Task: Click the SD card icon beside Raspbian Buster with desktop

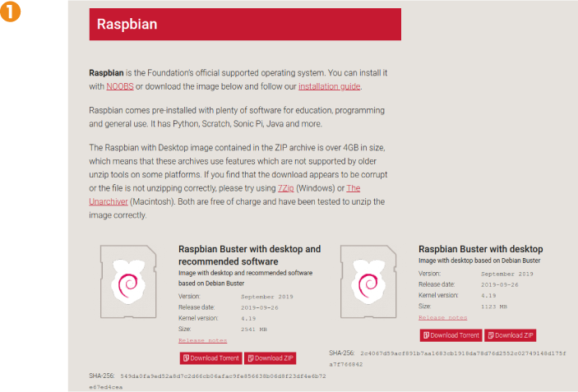Action: [369, 281]
